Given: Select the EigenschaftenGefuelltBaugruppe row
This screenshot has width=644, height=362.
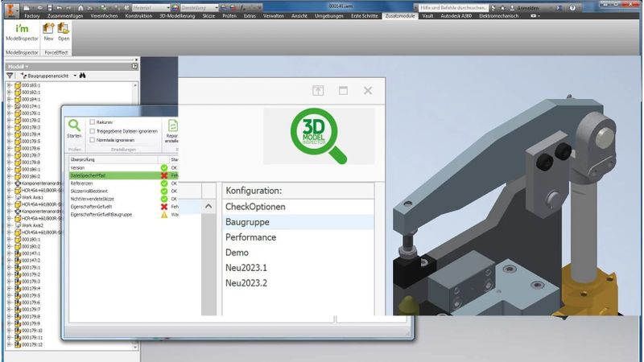Looking at the screenshot, I should point(124,214).
